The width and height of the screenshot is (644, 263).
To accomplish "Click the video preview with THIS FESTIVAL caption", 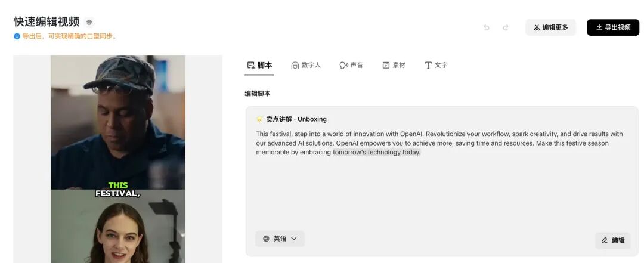I will [118, 159].
